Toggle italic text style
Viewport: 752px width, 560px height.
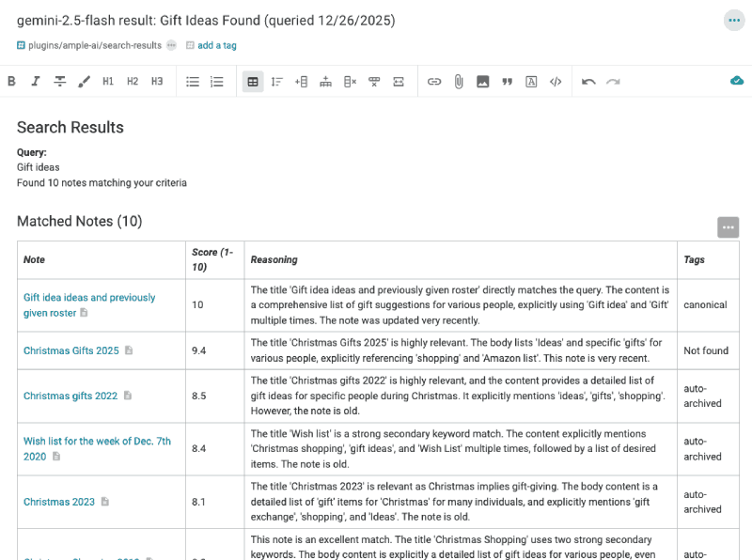click(x=36, y=82)
